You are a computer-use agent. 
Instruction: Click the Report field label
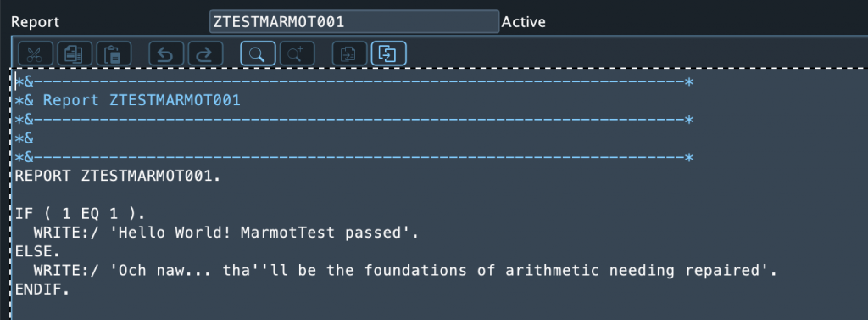pyautogui.click(x=35, y=22)
